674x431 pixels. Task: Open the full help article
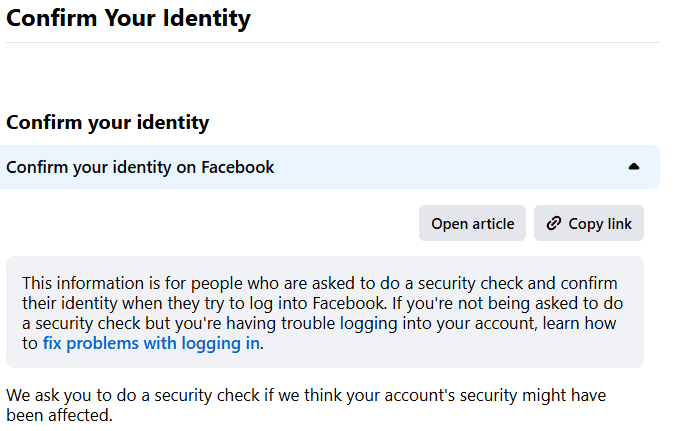pos(472,223)
